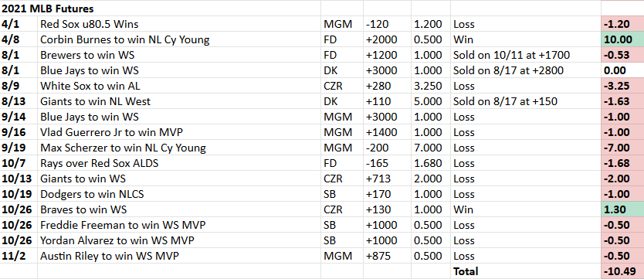
Task: Click the +875 odds for Austin Riley
Action: (x=387, y=256)
